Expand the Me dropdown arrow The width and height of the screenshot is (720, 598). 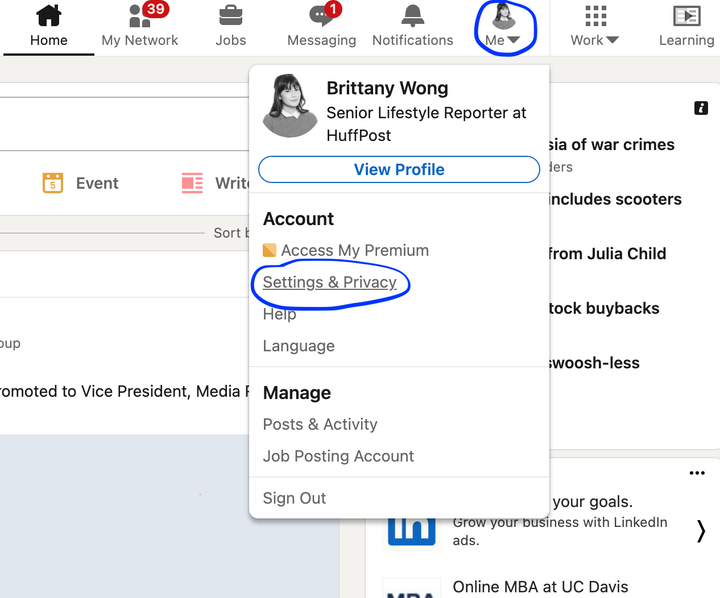tap(513, 40)
